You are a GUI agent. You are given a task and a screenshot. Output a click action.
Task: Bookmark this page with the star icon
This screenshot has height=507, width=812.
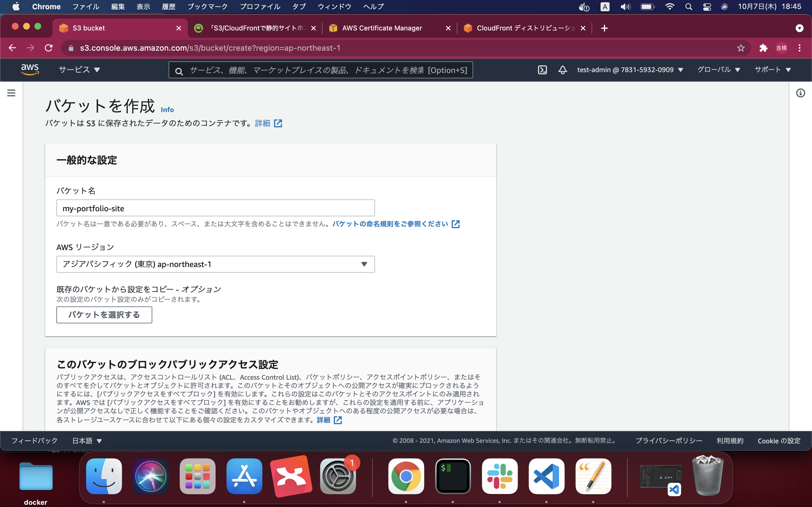(741, 48)
